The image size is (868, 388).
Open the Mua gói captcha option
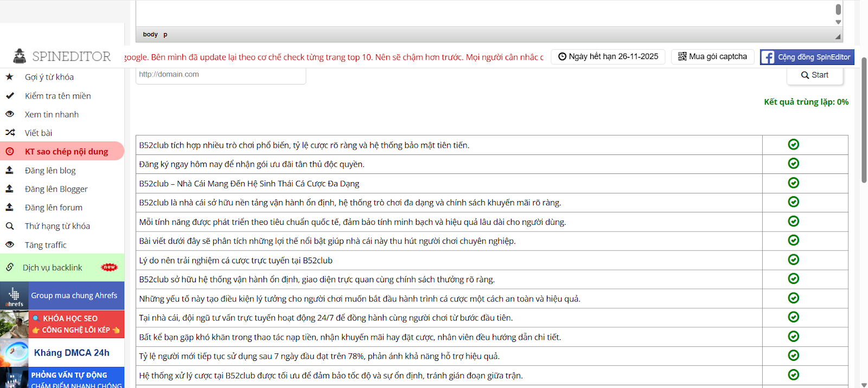712,56
